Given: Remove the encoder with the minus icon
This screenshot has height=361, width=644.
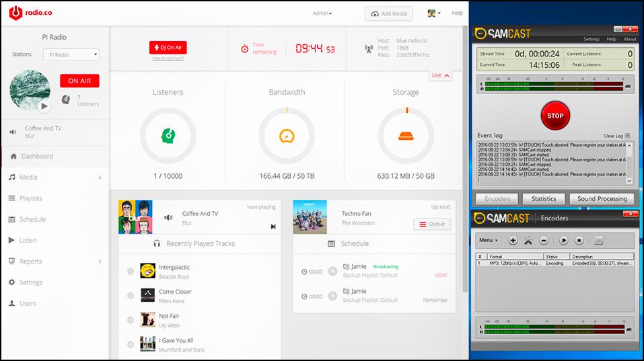Looking at the screenshot, I should pyautogui.click(x=544, y=240).
